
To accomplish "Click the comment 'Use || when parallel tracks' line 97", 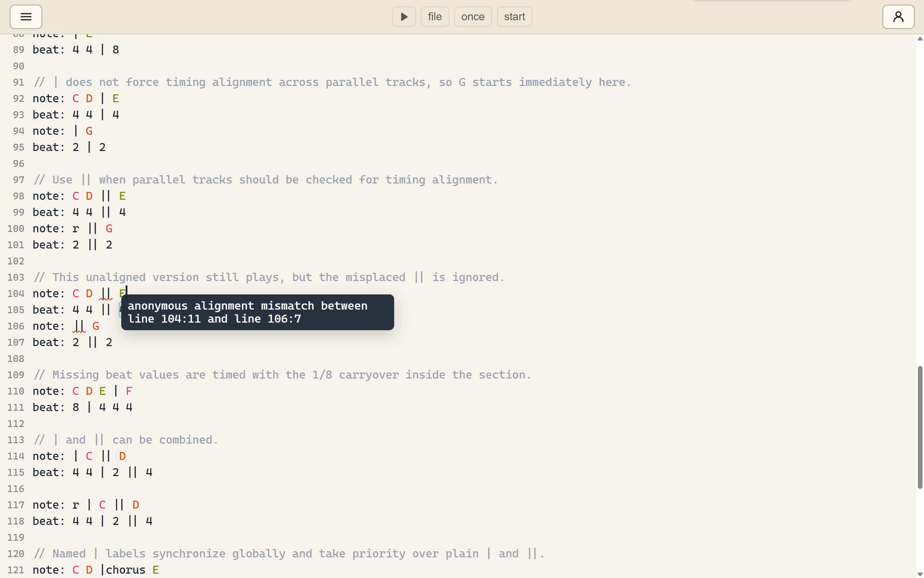I will click(x=266, y=180).
